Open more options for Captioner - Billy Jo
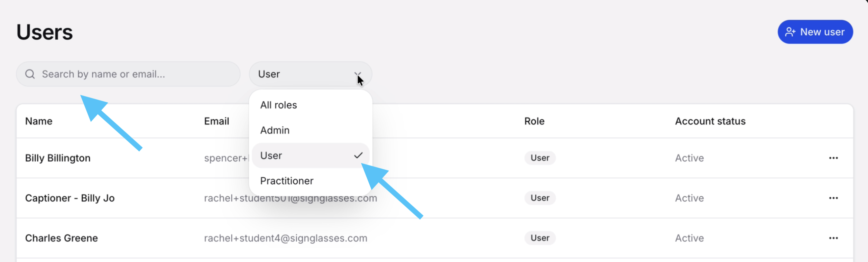This screenshot has width=868, height=262. click(x=833, y=198)
